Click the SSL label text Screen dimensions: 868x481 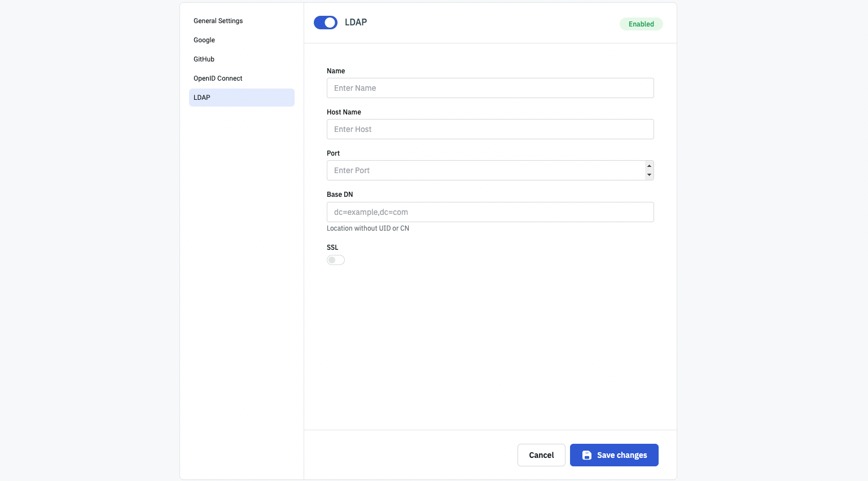[x=332, y=248]
